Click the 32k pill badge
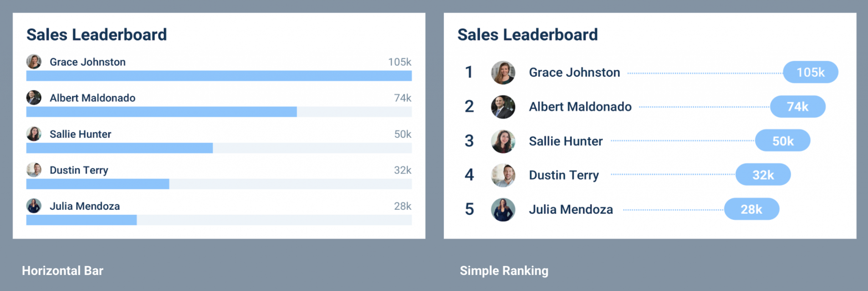 [x=763, y=175]
